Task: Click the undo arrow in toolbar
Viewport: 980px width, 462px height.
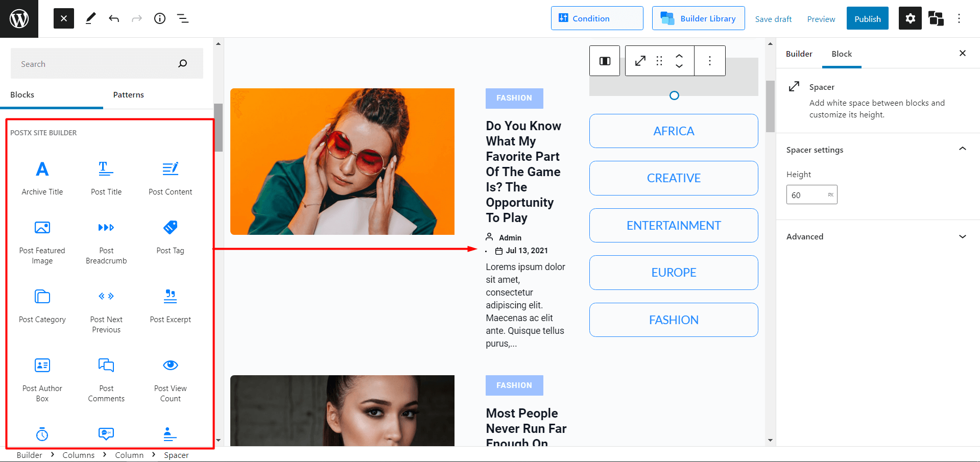Action: pos(114,19)
